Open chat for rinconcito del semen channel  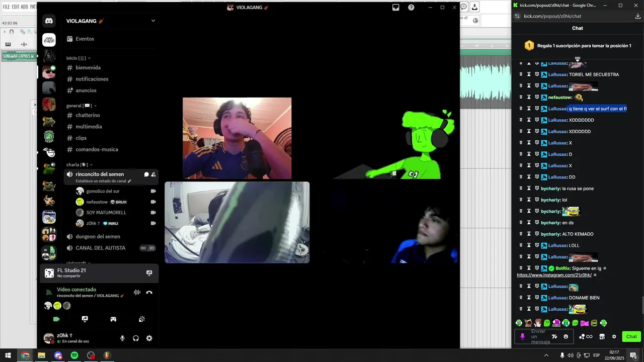(x=146, y=174)
